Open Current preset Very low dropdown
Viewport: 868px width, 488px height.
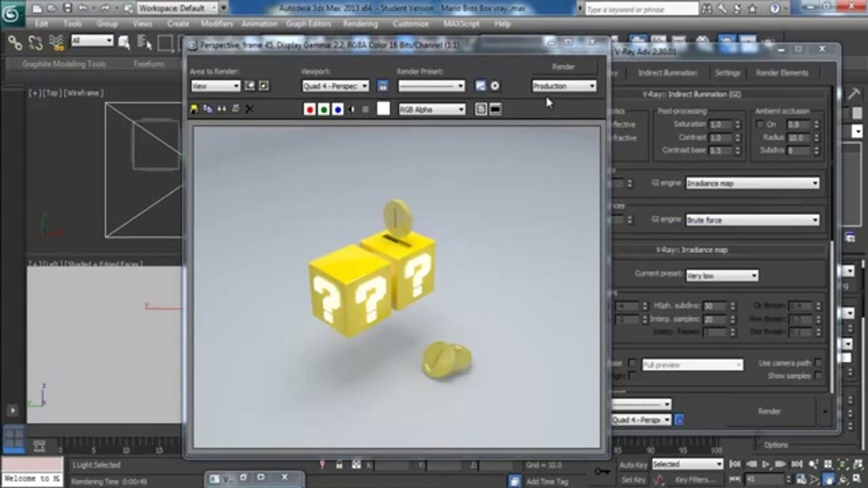tap(722, 275)
